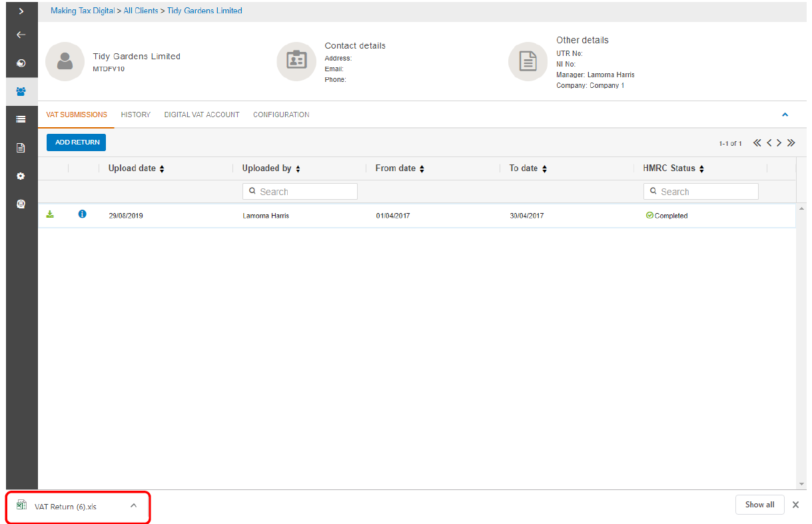
Task: Open the settings gear in the sidebar
Action: [21, 176]
